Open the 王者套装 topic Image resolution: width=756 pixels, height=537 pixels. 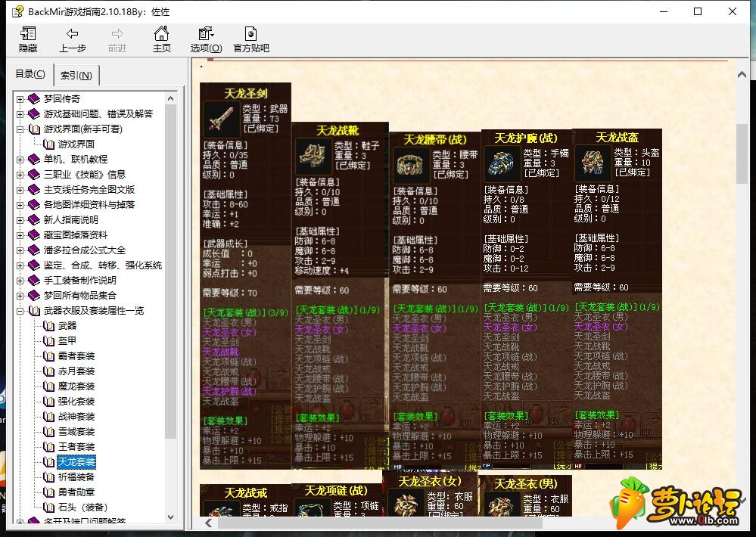(76, 446)
